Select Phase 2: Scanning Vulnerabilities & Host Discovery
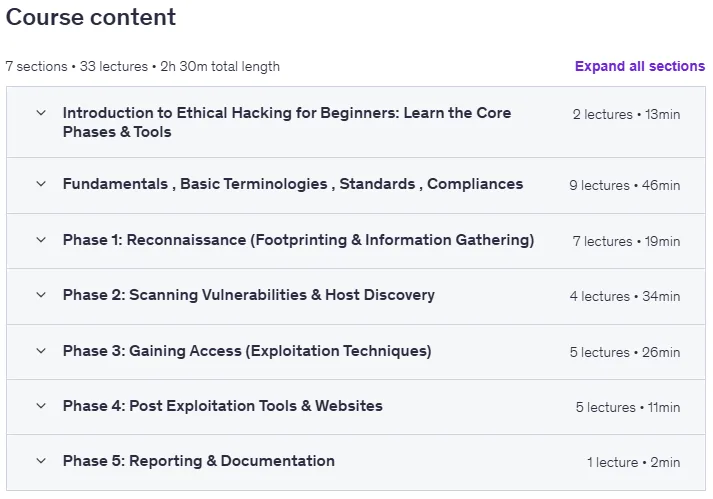 click(249, 295)
